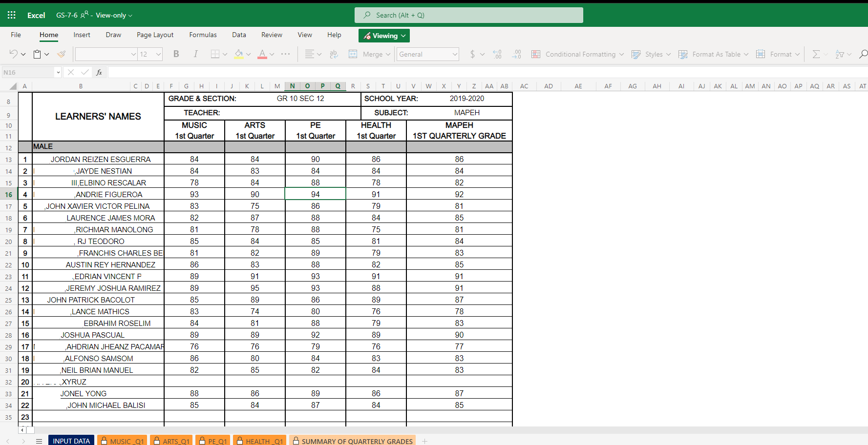This screenshot has width=868, height=445.
Task: Open the HEALTH_Q1 sheet tab
Action: 260,441
